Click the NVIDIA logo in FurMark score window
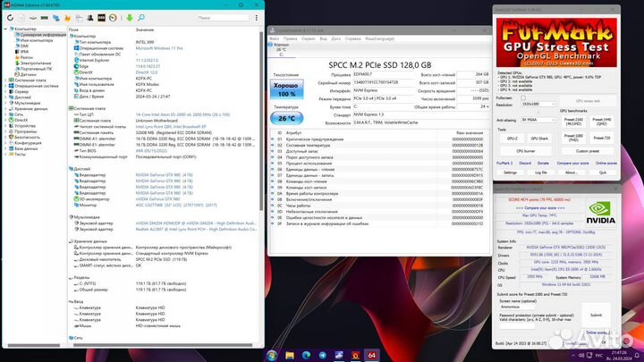This screenshot has width=644, height=362. coord(600,213)
